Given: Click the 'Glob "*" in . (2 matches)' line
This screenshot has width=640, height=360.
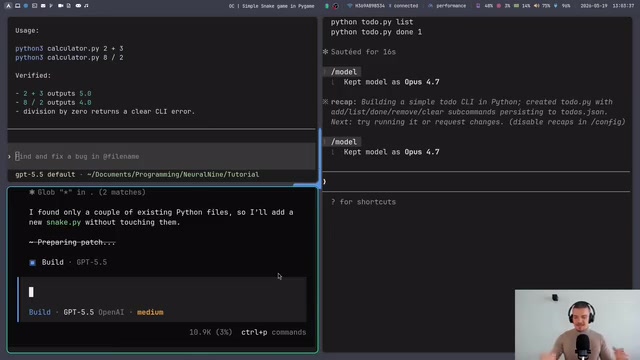Looking at the screenshot, I should coord(87,192).
